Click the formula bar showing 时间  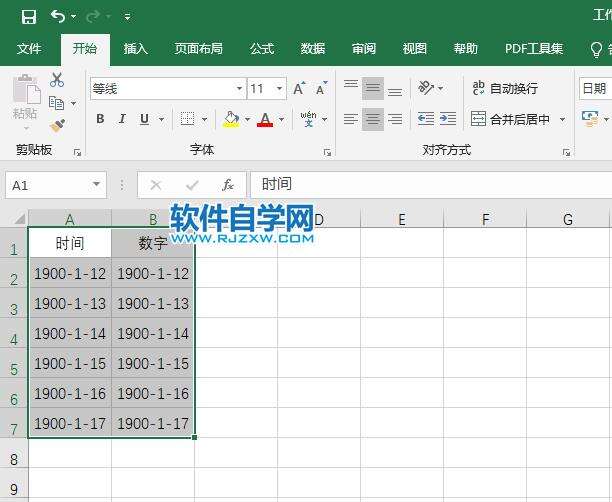tap(431, 185)
